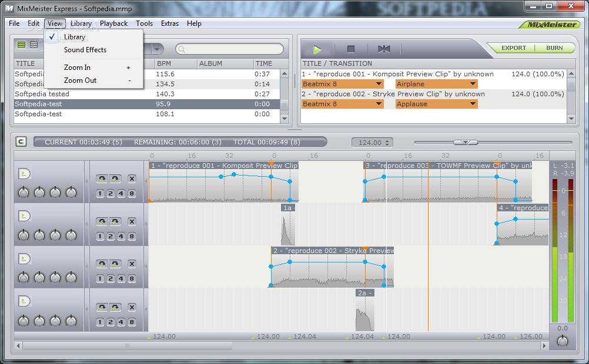Adjust the 124.00 BPM stepper arrows

(x=387, y=143)
